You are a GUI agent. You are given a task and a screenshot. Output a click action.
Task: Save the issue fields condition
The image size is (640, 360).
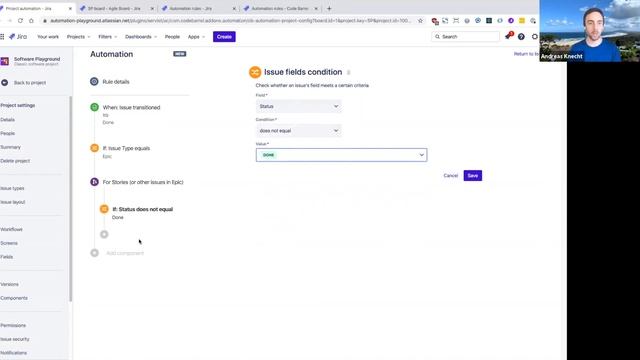coord(473,176)
